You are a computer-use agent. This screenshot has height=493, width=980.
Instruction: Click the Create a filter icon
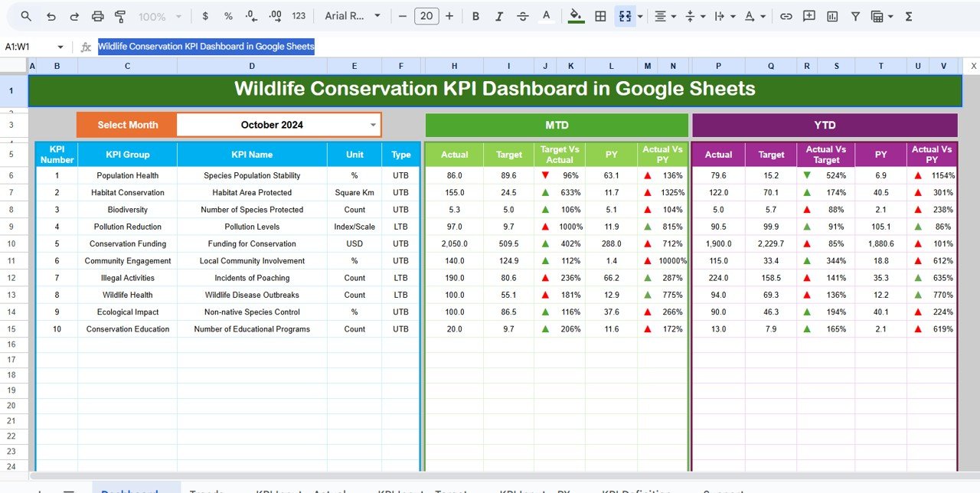855,16
